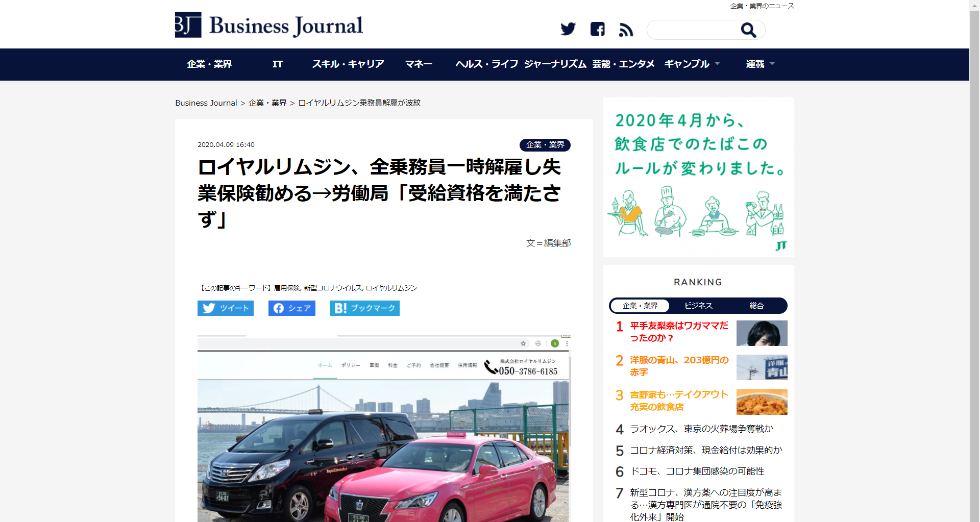This screenshot has width=980, height=522.
Task: Switch ranking to ビジネス tab
Action: click(x=698, y=306)
